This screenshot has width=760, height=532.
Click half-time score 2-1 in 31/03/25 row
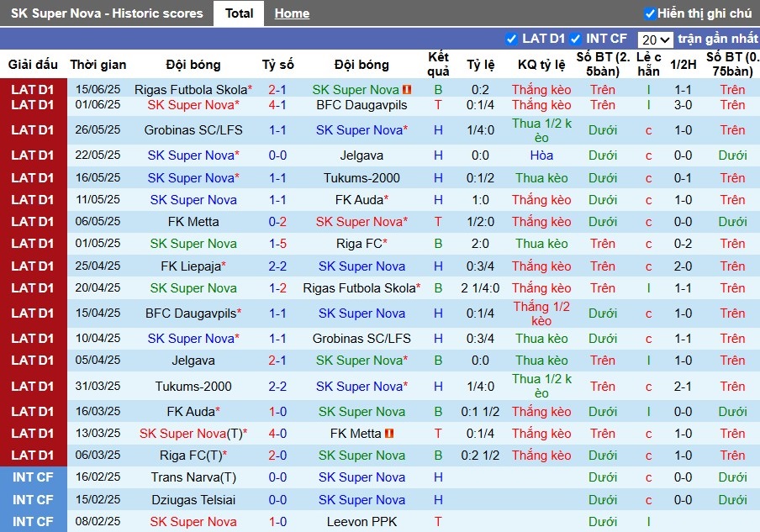(x=683, y=386)
